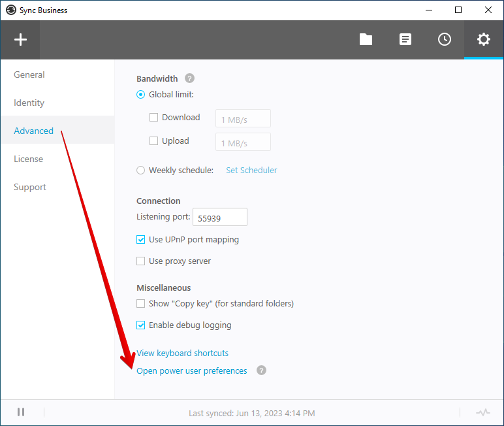Click the plus add folder button
Image resolution: width=504 pixels, height=426 pixels.
point(20,40)
